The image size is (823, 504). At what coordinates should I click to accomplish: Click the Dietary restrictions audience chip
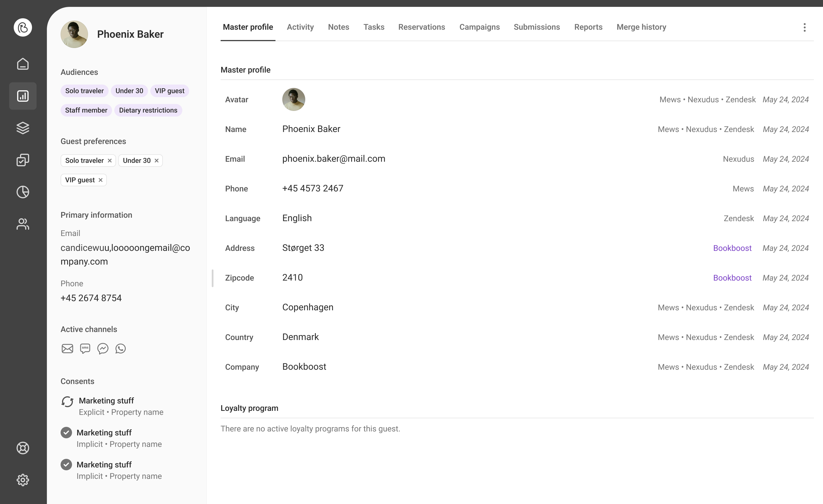148,110
